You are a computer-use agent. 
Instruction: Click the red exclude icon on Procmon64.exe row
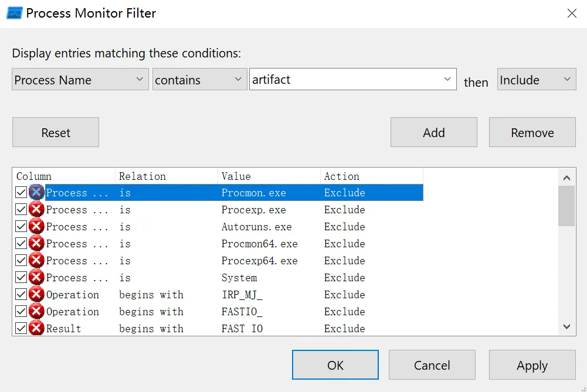point(36,244)
